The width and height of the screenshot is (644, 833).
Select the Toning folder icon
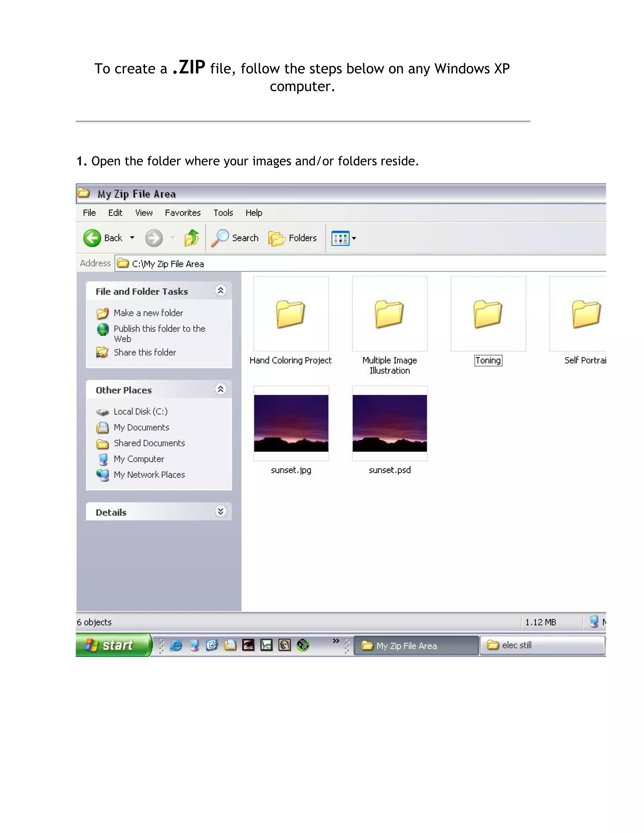(x=488, y=314)
